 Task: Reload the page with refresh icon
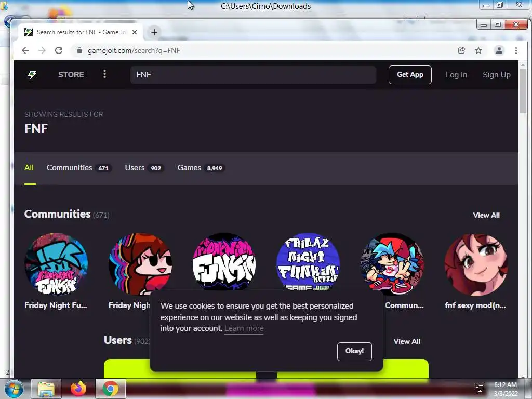pyautogui.click(x=59, y=50)
